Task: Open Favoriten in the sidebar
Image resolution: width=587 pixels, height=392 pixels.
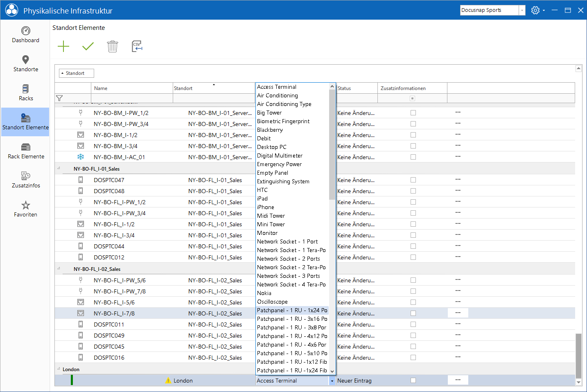Action: (25, 209)
